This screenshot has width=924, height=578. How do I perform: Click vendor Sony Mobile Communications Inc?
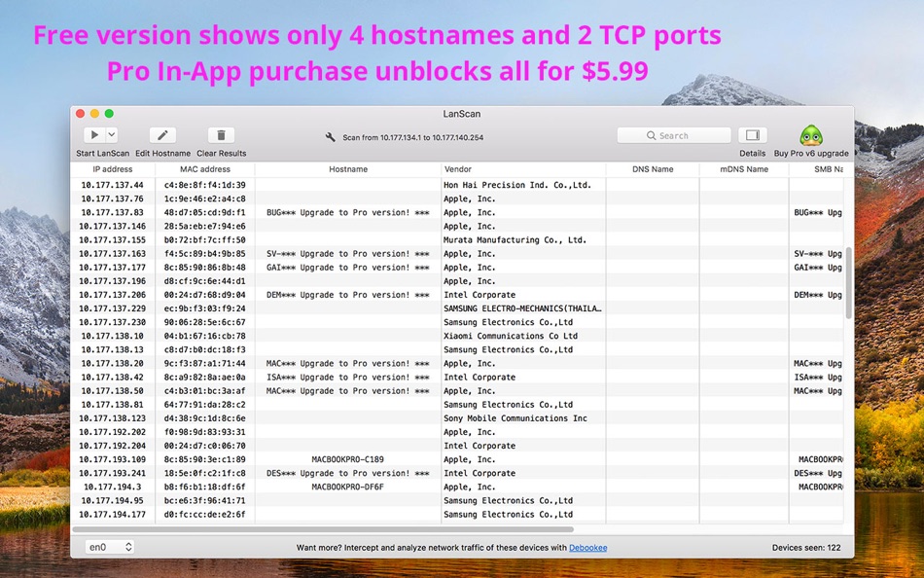pos(515,418)
